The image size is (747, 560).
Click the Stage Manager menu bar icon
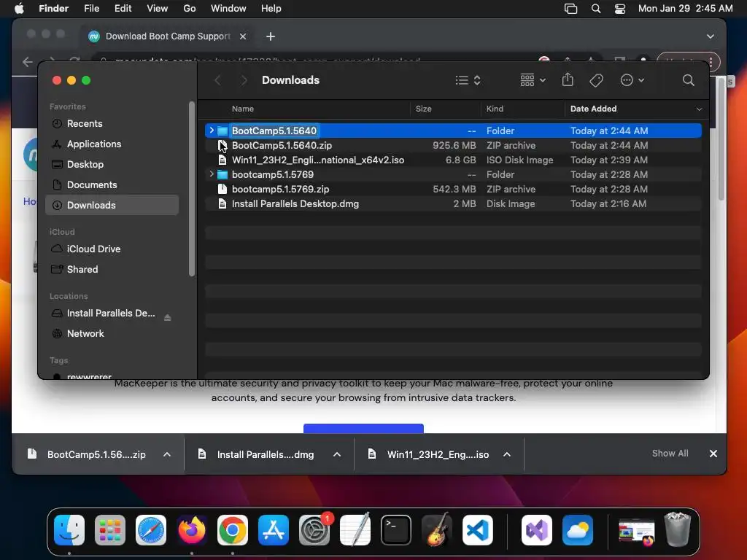click(570, 9)
